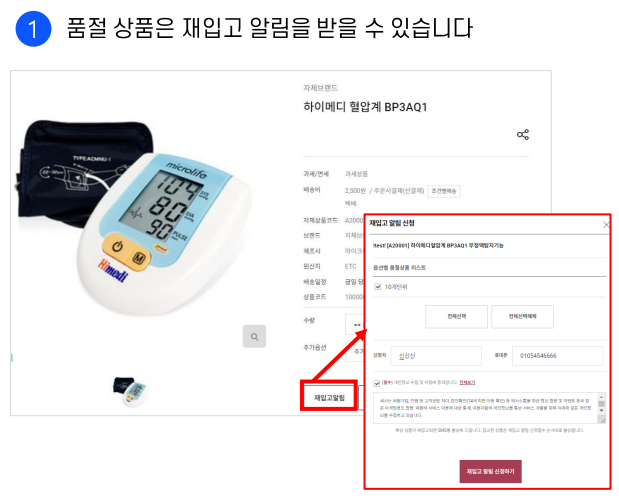Close the 재입고 알림 신청 popup

pyautogui.click(x=606, y=225)
